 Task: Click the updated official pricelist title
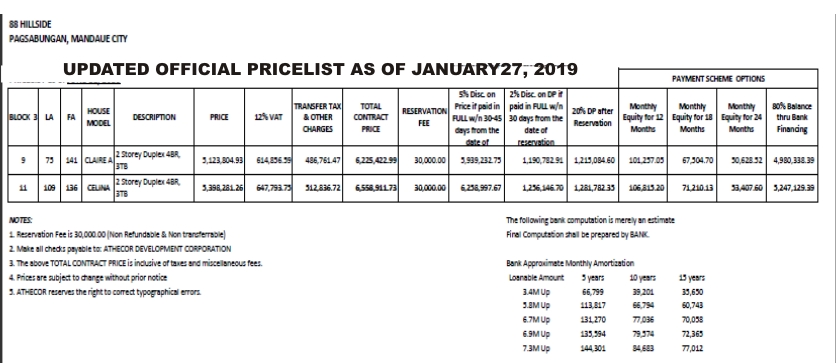pos(320,69)
